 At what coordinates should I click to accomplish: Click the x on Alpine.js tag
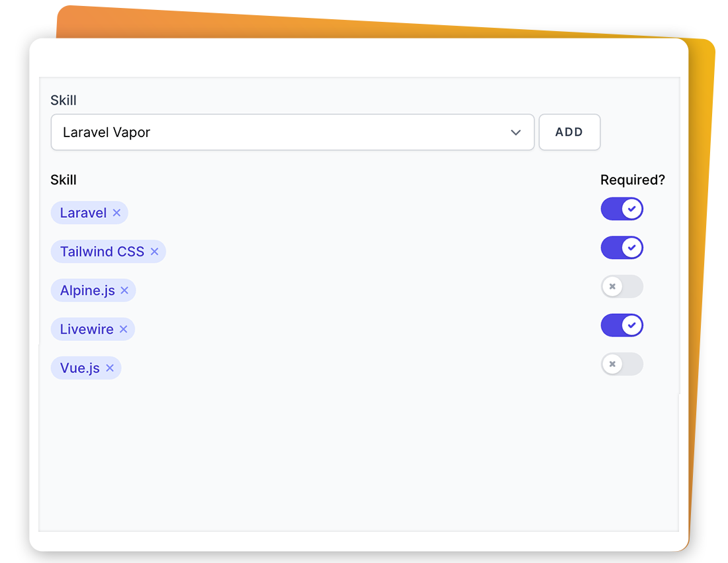point(124,290)
